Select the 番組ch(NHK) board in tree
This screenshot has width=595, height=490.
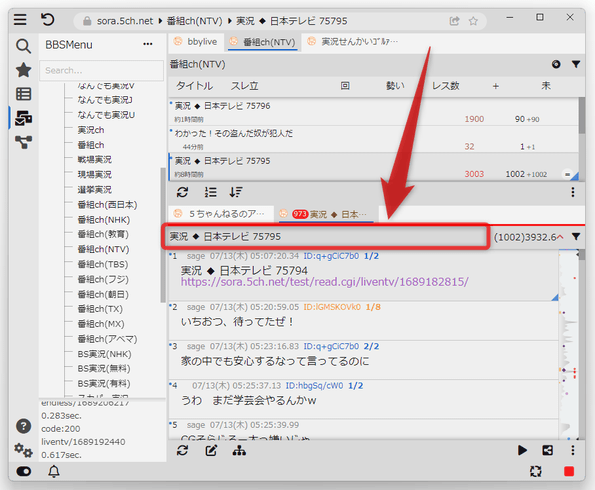[x=104, y=220]
